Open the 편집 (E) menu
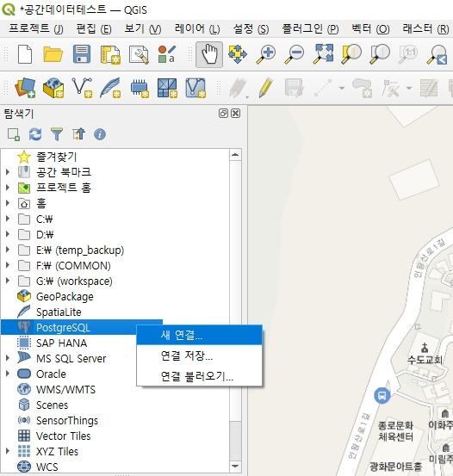This screenshot has height=476, width=453. (x=94, y=28)
